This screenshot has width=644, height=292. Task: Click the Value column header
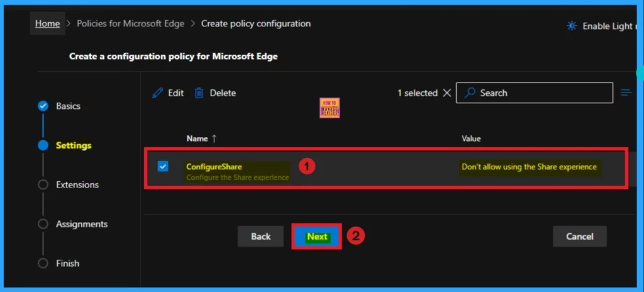coord(471,138)
